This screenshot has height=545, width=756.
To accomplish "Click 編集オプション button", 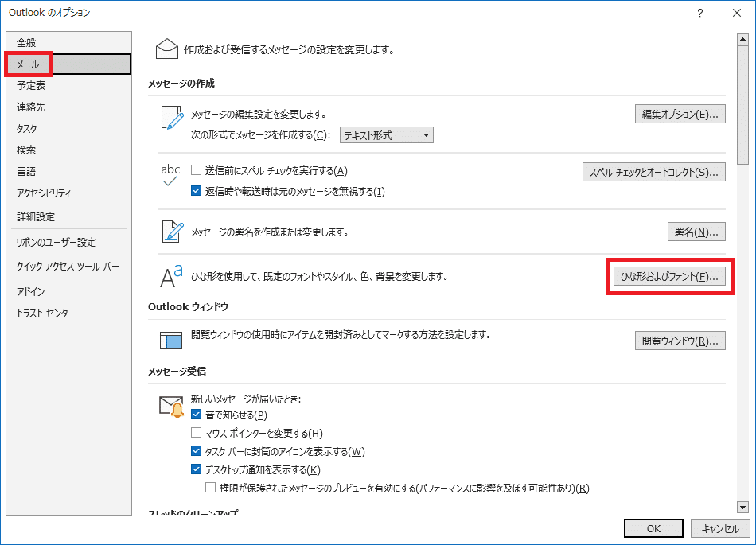I will [680, 115].
